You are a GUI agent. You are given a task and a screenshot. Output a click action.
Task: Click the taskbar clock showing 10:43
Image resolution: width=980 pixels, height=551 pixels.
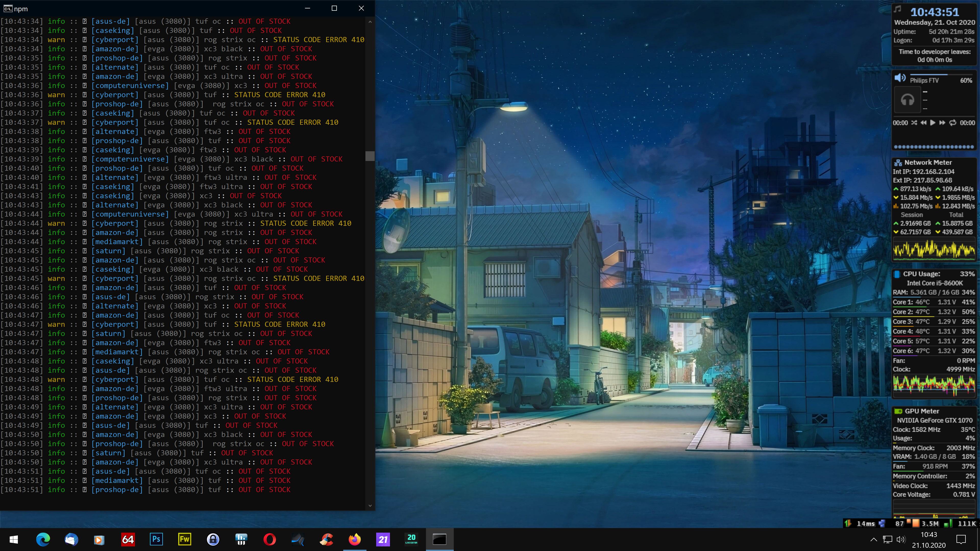pyautogui.click(x=929, y=540)
